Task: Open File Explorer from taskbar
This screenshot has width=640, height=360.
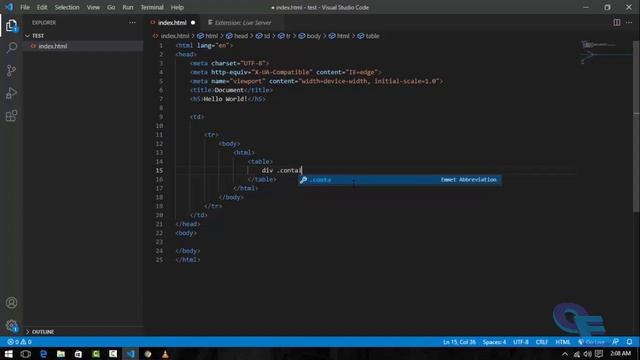Action: coord(61,354)
